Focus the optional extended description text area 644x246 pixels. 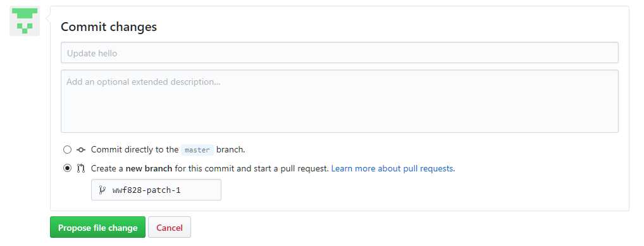(x=339, y=101)
